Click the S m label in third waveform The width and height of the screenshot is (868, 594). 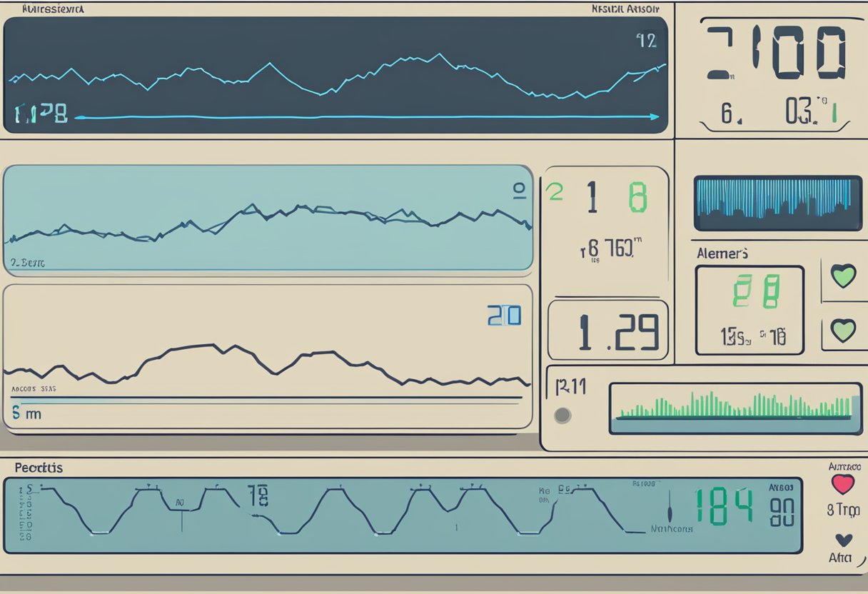[26, 413]
